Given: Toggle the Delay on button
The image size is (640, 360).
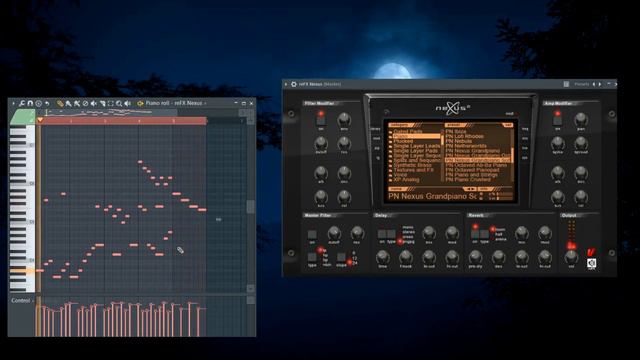Looking at the screenshot, I should (x=382, y=234).
